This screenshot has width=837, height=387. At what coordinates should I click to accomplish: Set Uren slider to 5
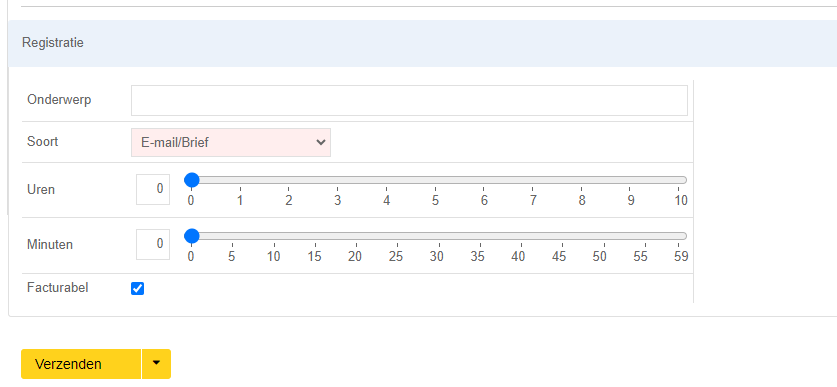point(436,180)
